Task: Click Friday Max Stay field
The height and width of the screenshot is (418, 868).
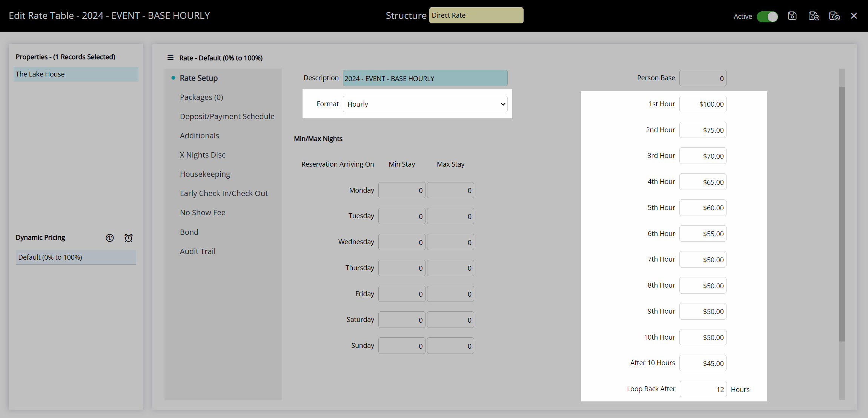Action: pos(450,294)
